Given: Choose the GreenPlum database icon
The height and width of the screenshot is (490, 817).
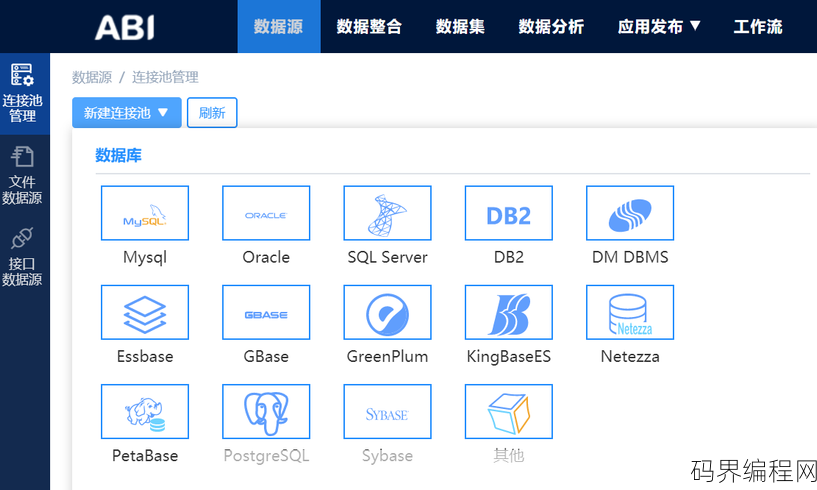Looking at the screenshot, I should [388, 312].
